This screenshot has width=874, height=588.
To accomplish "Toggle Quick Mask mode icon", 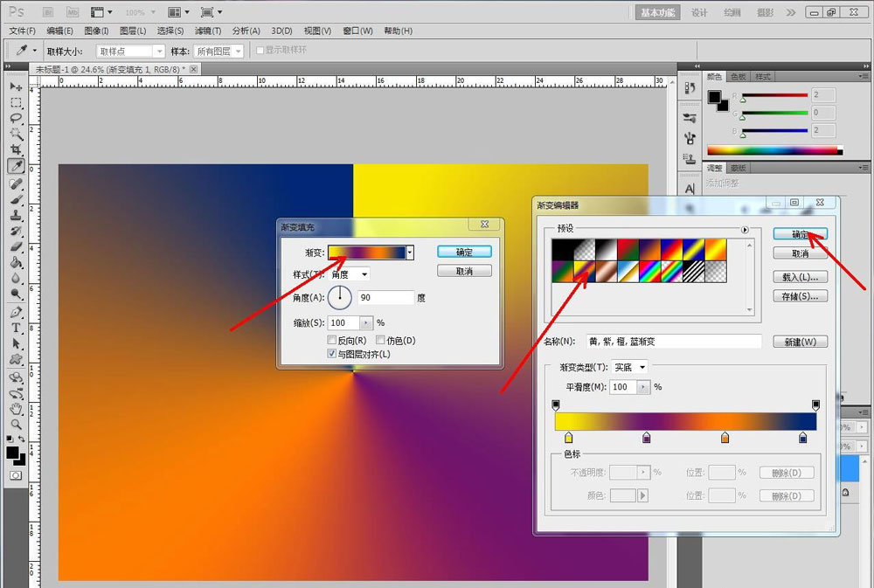I will click(16, 475).
